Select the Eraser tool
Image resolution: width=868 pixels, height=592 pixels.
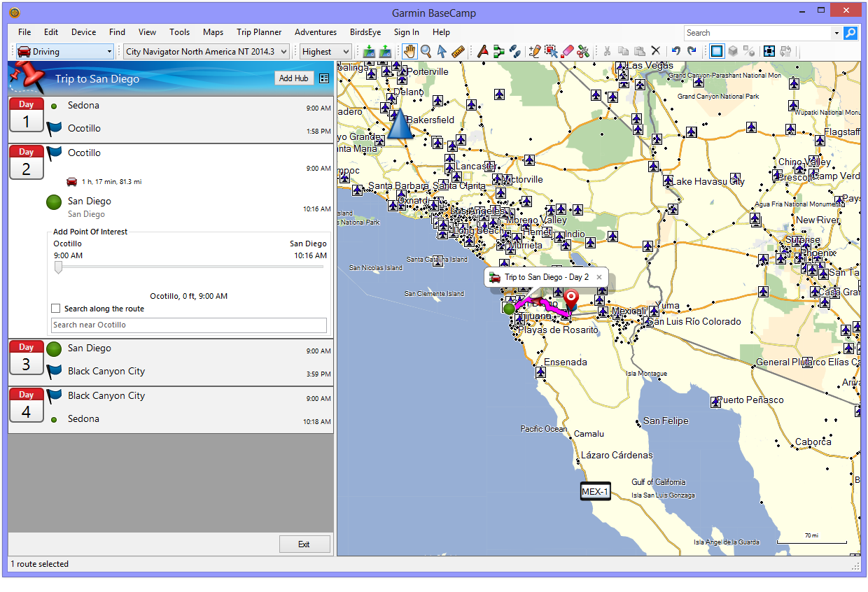coord(568,51)
